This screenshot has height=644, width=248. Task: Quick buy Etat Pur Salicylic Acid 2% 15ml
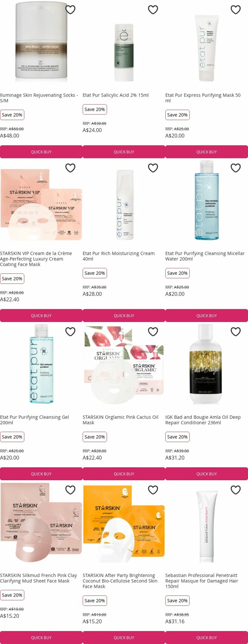(124, 152)
